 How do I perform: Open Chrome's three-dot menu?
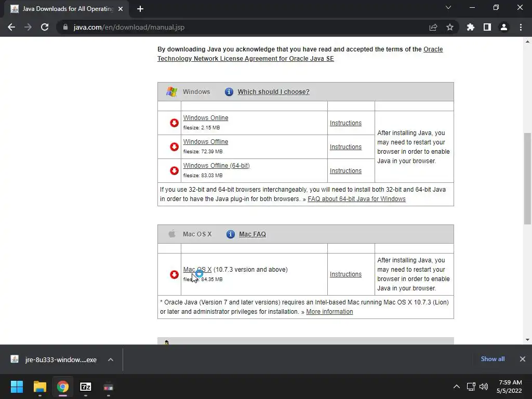(521, 27)
